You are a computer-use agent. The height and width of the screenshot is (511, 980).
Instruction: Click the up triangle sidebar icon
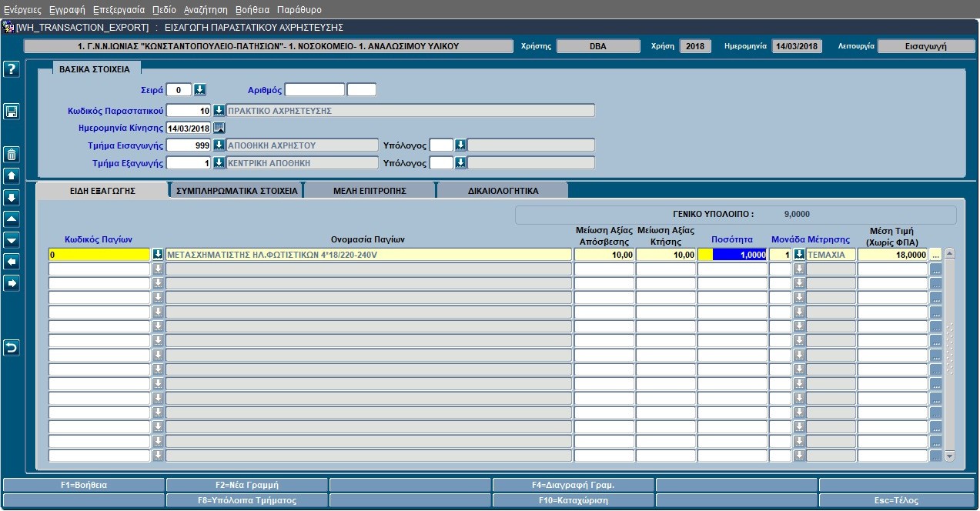pos(12,219)
